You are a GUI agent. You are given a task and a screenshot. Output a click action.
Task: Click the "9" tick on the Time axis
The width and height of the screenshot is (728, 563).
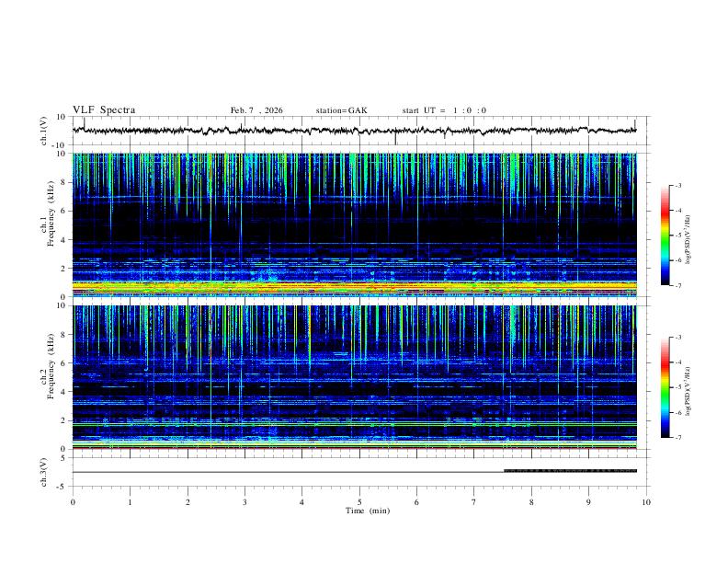click(588, 502)
